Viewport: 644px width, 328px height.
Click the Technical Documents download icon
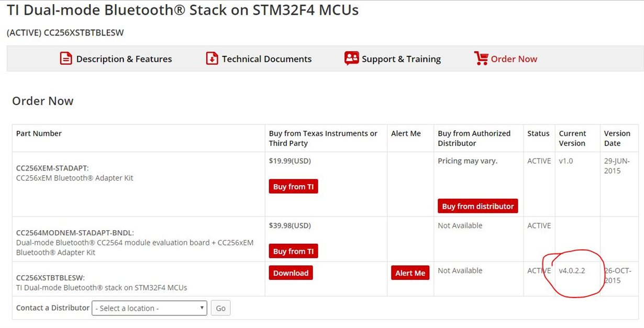tap(212, 59)
